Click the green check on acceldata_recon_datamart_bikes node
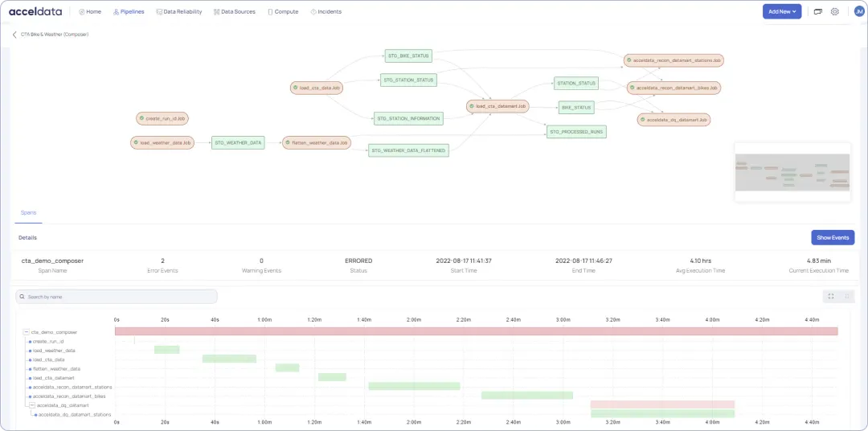 633,88
